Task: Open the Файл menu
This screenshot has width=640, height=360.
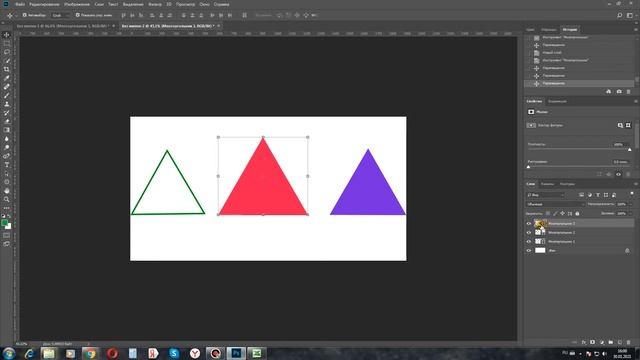Action: [x=20, y=4]
